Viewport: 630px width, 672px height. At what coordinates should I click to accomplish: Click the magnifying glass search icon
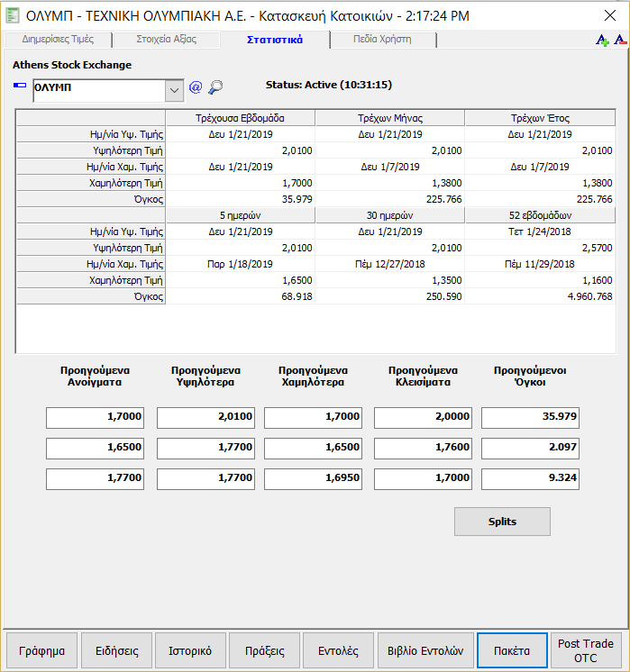215,87
